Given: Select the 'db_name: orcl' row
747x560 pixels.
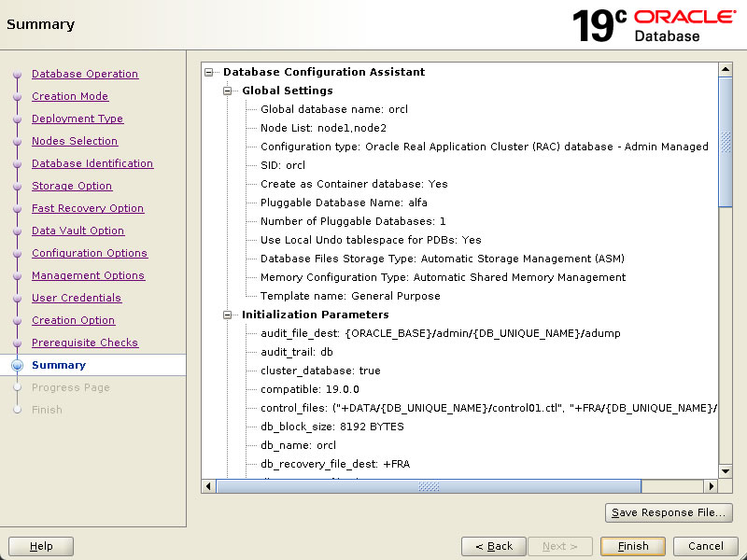Looking at the screenshot, I should click(298, 445).
